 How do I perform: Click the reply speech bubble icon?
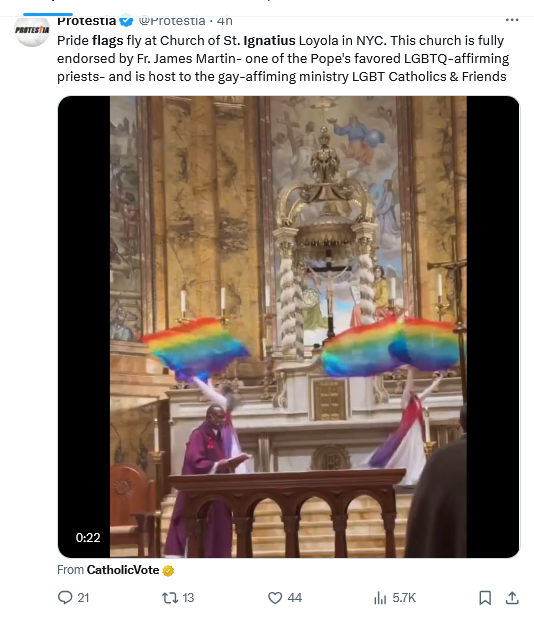coord(65,597)
